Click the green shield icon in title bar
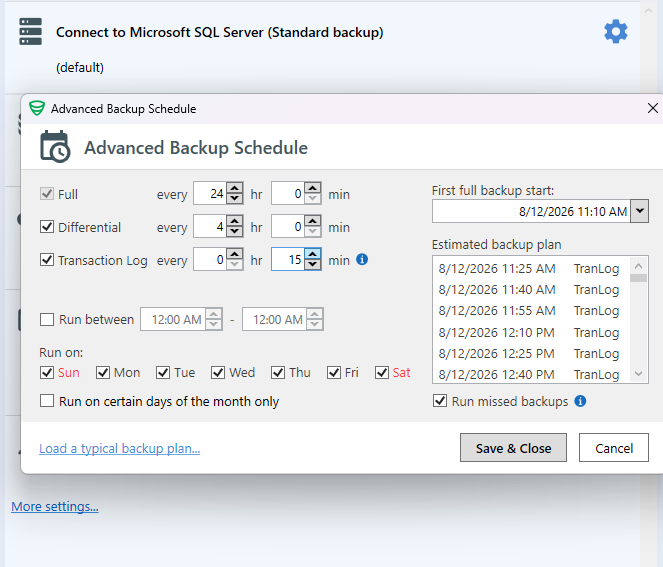Viewport: 663px width, 567px height. coord(37,108)
